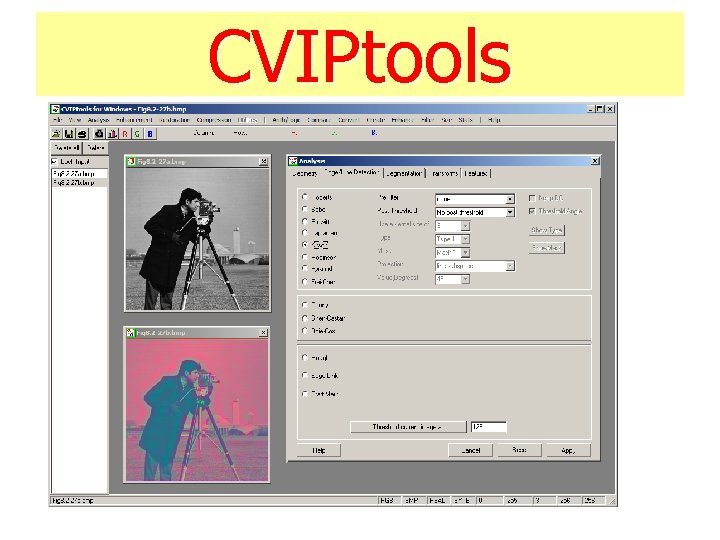Select the Kirsch radio button

coord(305,245)
